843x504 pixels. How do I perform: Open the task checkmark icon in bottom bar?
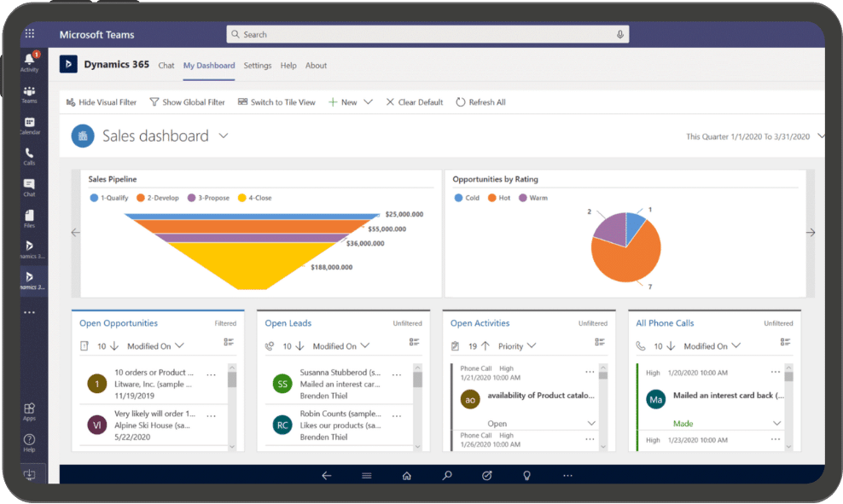[487, 475]
